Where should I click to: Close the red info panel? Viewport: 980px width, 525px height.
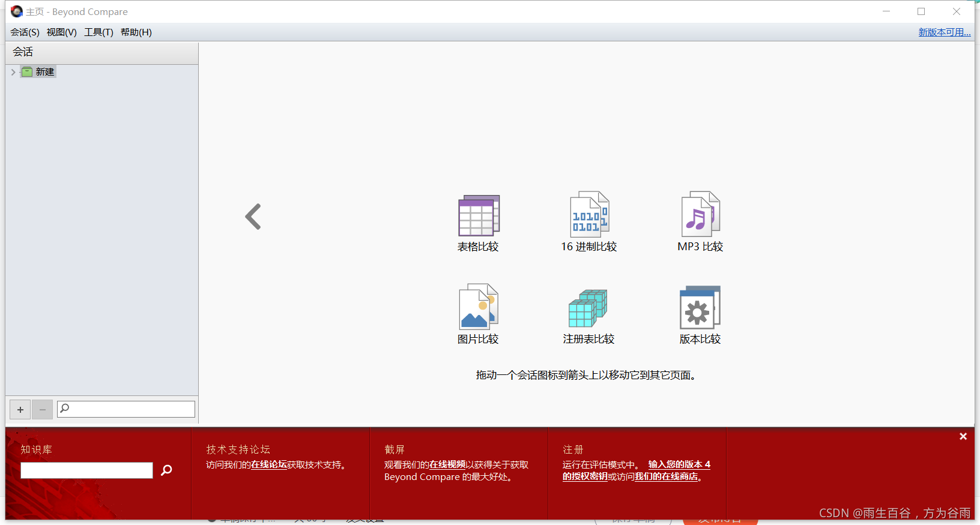963,436
